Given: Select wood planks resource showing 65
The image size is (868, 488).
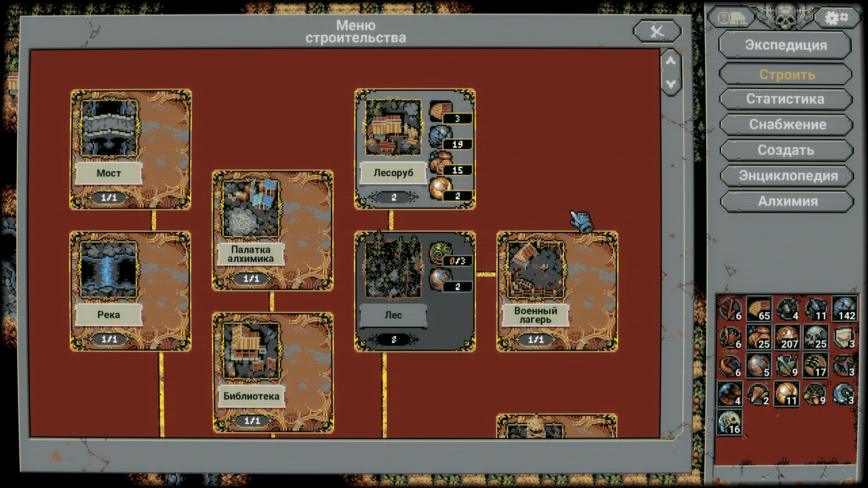Looking at the screenshot, I should tap(759, 309).
